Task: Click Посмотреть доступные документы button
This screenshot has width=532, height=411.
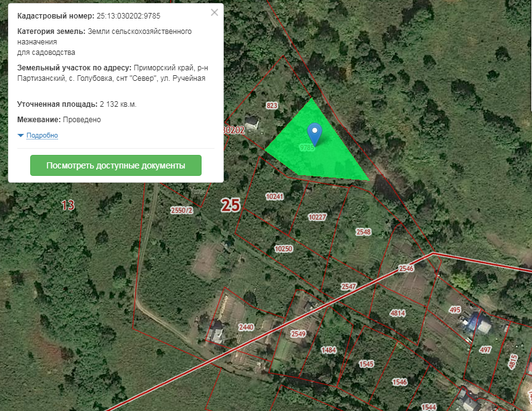Action: point(116,165)
